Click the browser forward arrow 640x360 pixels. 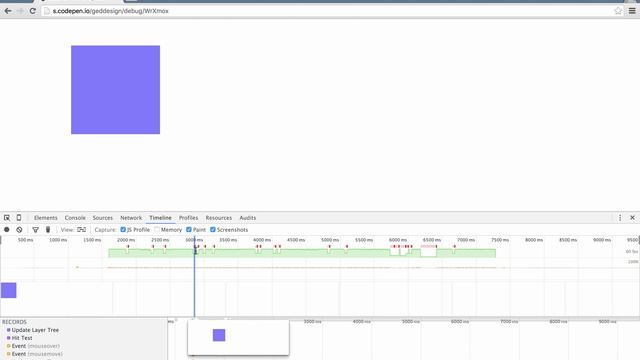click(x=20, y=11)
